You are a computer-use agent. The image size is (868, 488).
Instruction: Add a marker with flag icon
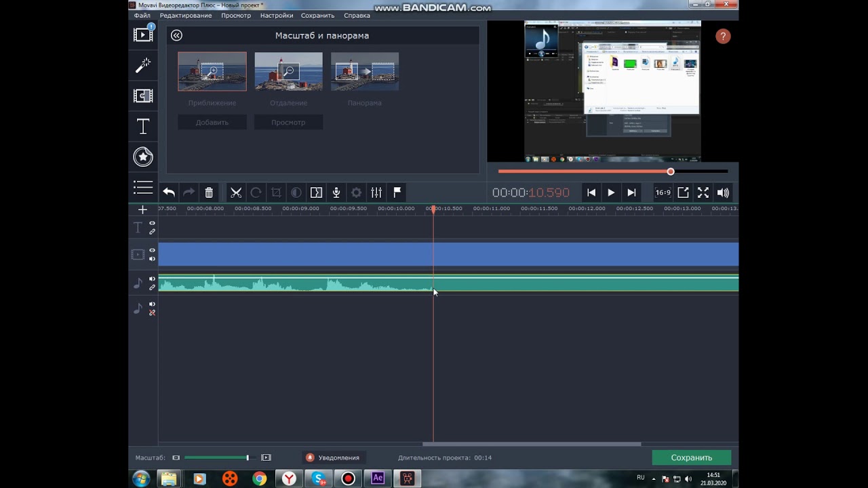pos(397,192)
